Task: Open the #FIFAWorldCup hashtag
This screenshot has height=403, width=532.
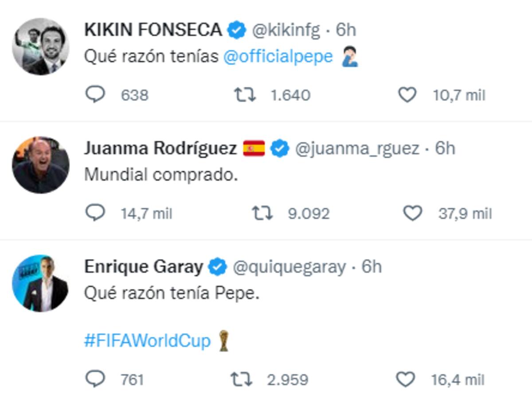Action: point(147,341)
